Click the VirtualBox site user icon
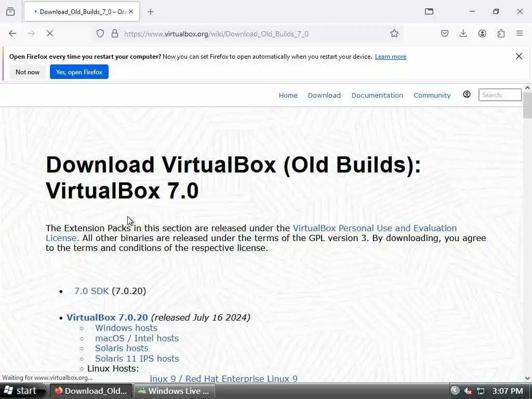Viewport: 532px width, 399px height. pos(467,95)
